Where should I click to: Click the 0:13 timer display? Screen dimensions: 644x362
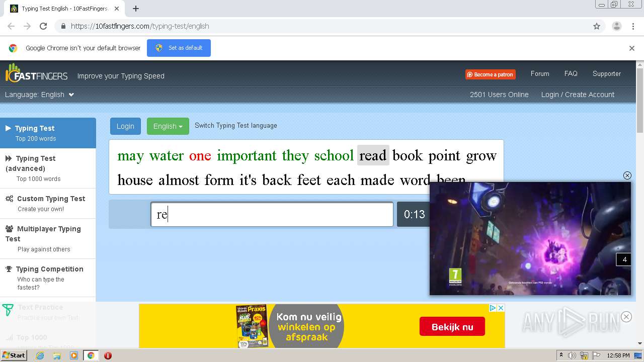point(414,215)
